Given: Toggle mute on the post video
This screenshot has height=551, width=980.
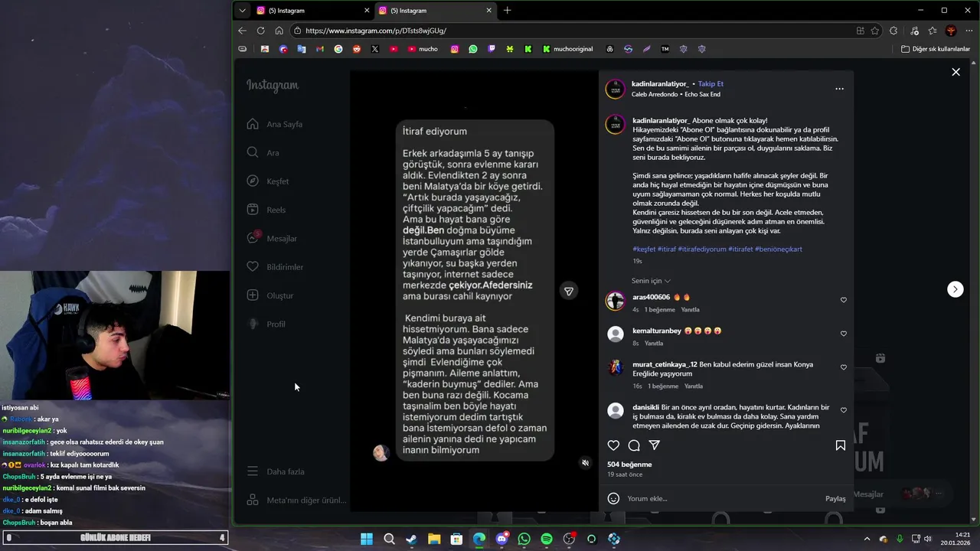Looking at the screenshot, I should pyautogui.click(x=585, y=463).
